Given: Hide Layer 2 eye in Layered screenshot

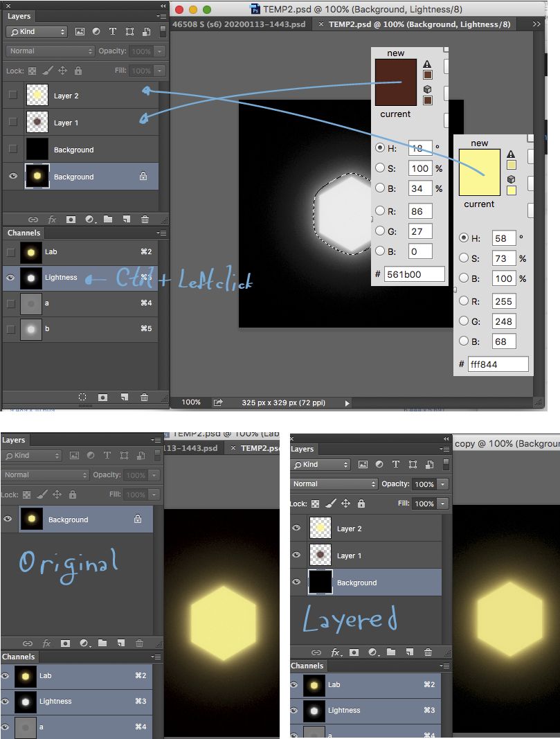Looking at the screenshot, I should pos(296,528).
